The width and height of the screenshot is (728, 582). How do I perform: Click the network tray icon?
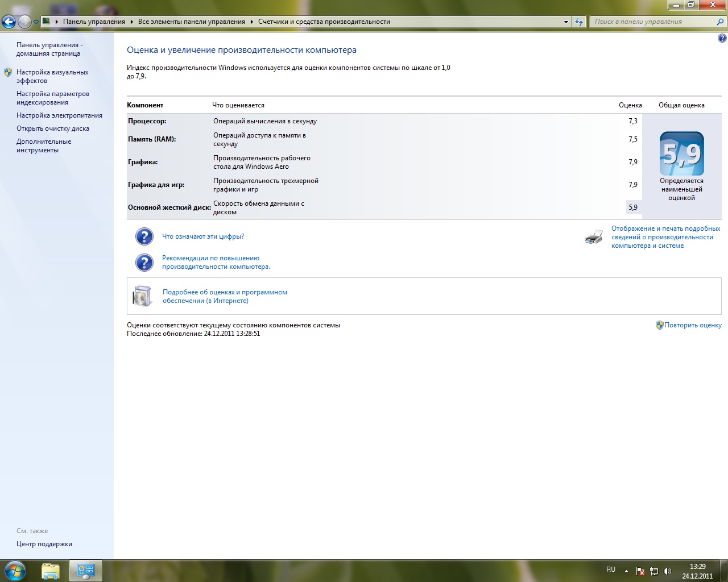point(654,571)
